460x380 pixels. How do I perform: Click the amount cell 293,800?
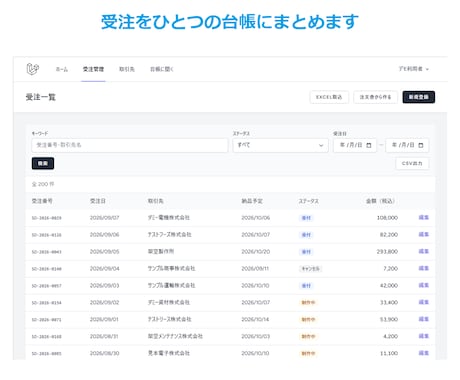click(x=387, y=252)
